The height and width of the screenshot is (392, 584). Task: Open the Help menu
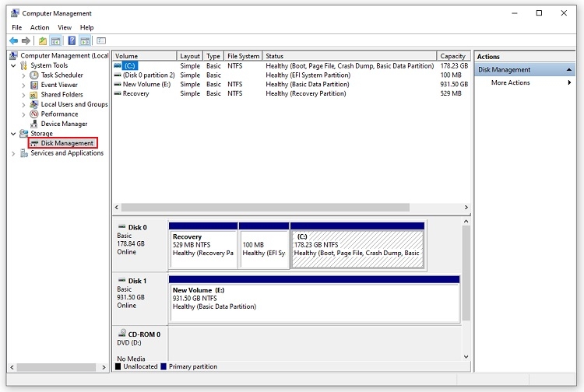86,27
